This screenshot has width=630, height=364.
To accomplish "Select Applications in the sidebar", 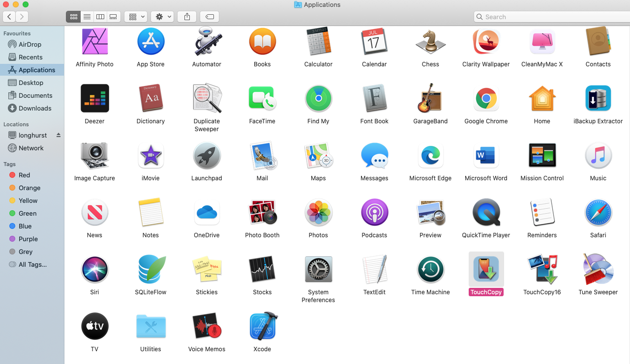I will [32, 70].
